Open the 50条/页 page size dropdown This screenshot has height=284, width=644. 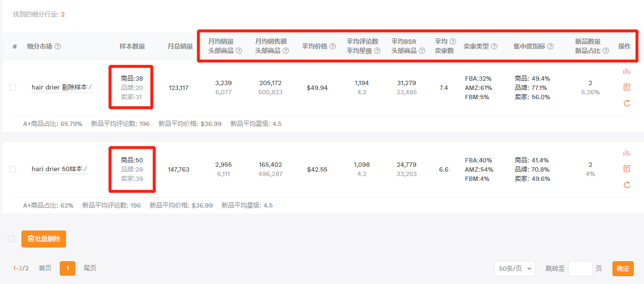point(515,268)
